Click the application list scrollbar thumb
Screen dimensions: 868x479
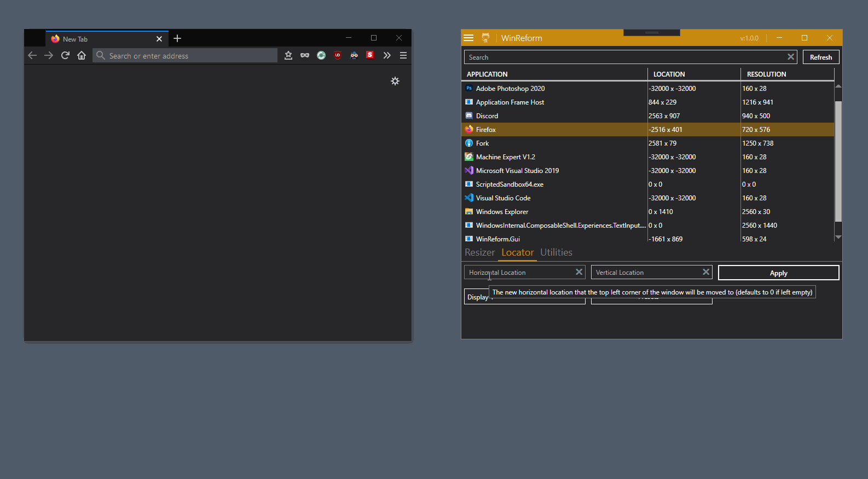coord(838,161)
